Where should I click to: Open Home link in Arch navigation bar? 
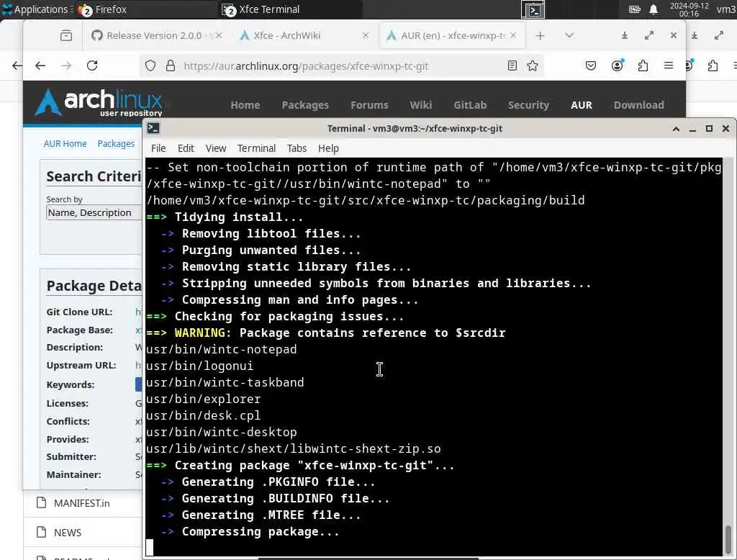pyautogui.click(x=245, y=105)
